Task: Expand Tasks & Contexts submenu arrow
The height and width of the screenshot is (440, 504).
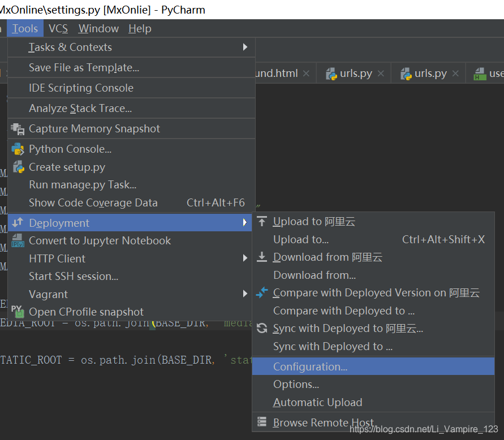Action: pos(245,48)
